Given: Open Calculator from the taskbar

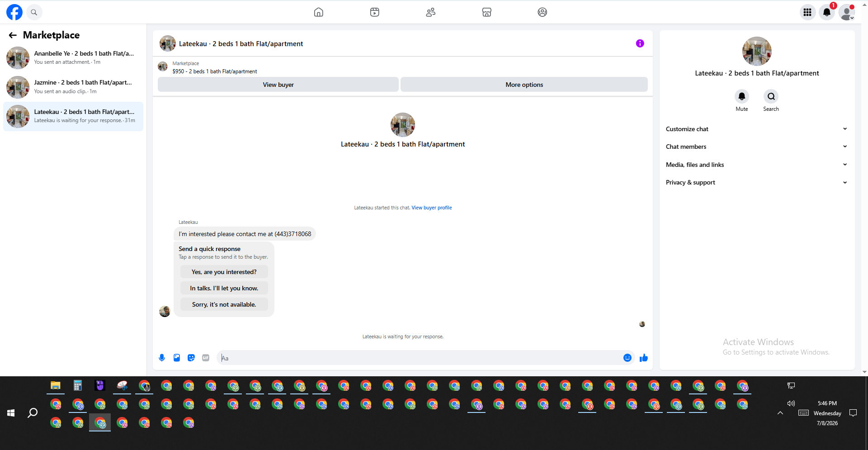Looking at the screenshot, I should pyautogui.click(x=78, y=386).
